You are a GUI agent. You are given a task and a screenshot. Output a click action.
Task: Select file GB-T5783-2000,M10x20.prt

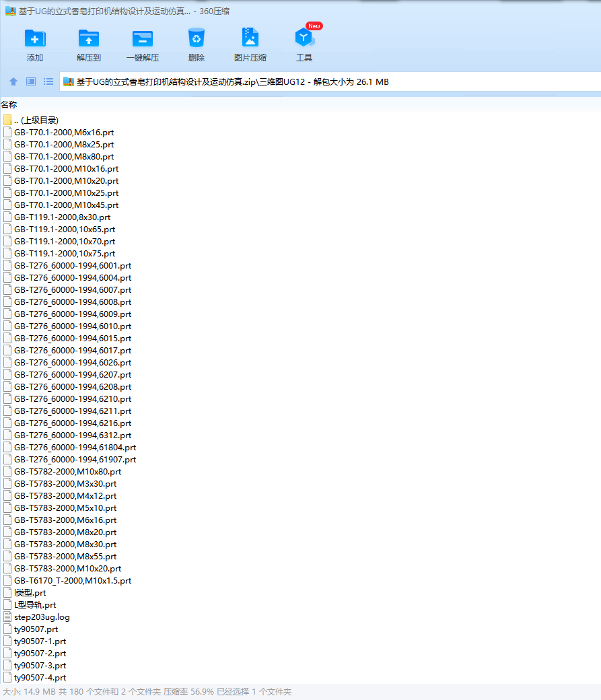point(68,569)
